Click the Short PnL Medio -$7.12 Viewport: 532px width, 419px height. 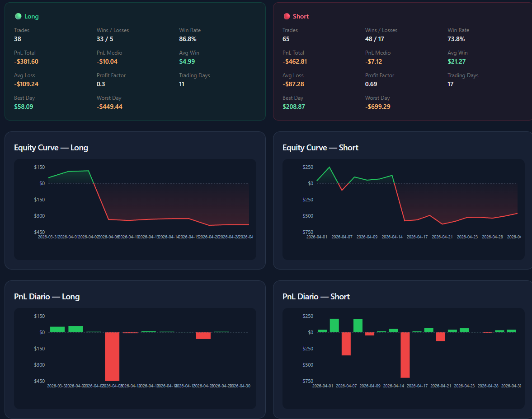coord(373,61)
